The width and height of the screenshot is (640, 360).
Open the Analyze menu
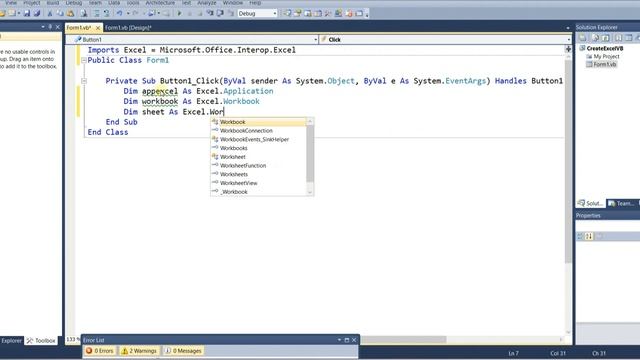[207, 3]
